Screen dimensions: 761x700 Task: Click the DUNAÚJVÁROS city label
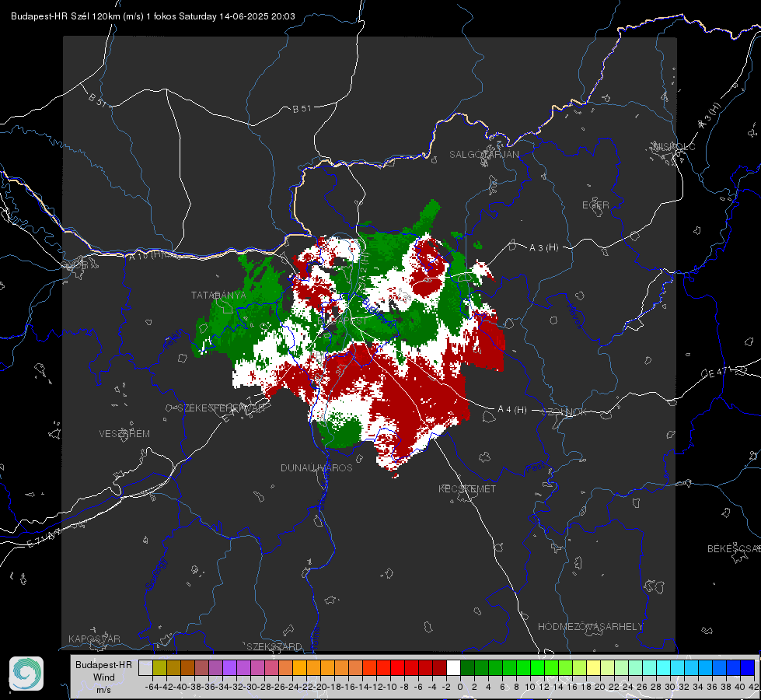tap(316, 467)
